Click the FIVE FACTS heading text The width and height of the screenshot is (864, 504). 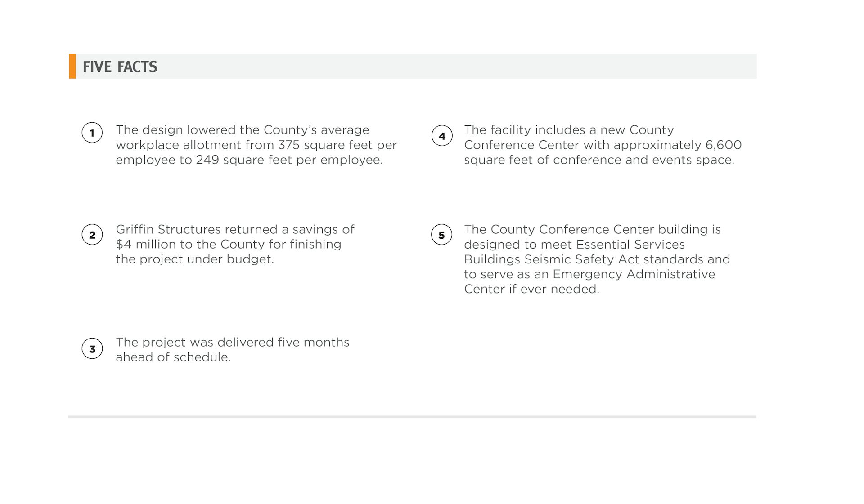coord(120,67)
